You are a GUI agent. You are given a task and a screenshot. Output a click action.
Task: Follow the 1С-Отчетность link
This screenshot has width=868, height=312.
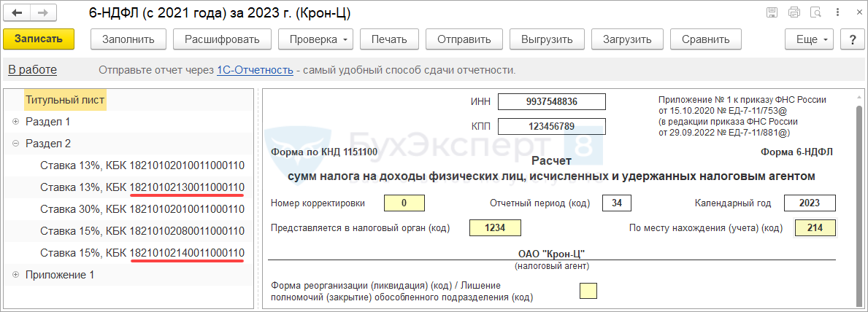(x=255, y=70)
